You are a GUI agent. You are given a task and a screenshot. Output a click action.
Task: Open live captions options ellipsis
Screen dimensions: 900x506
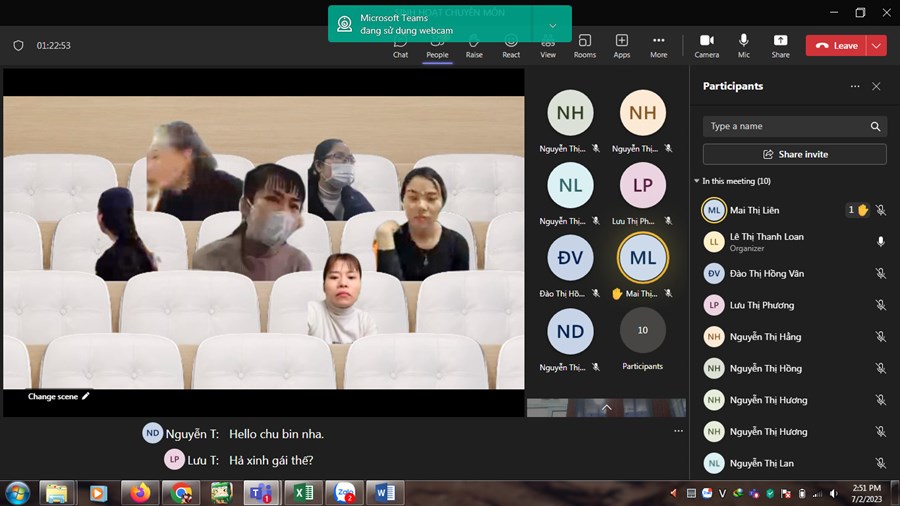678,431
